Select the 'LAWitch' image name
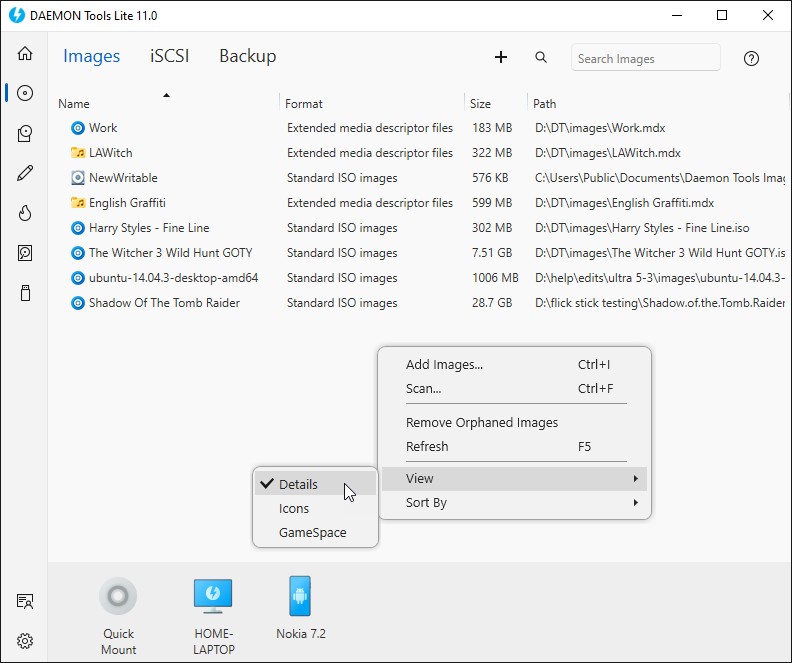The height and width of the screenshot is (663, 792). (111, 152)
